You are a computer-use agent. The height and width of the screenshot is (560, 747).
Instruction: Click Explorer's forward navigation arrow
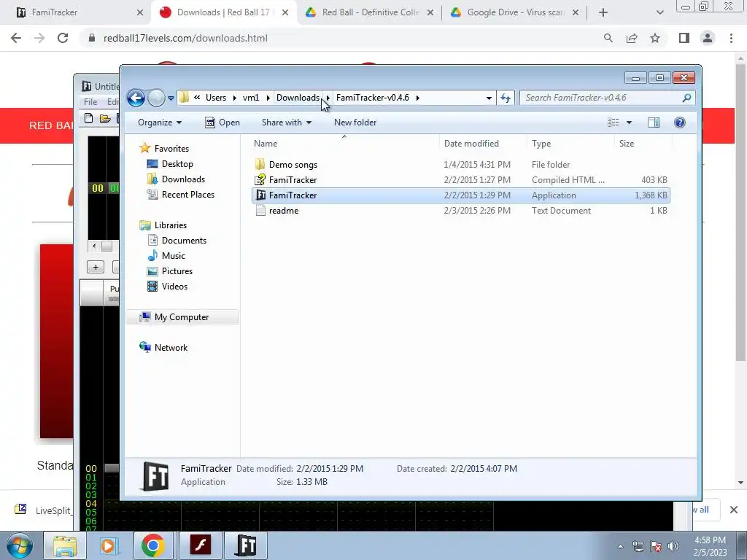coord(156,98)
